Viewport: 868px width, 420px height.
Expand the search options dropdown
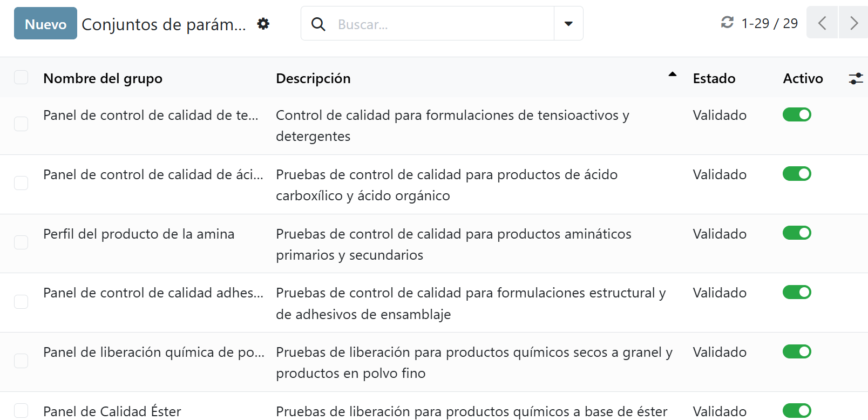coord(568,24)
